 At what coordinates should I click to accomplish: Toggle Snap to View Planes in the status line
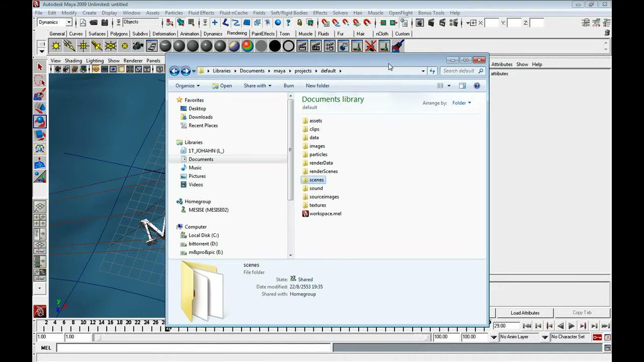pos(357,23)
